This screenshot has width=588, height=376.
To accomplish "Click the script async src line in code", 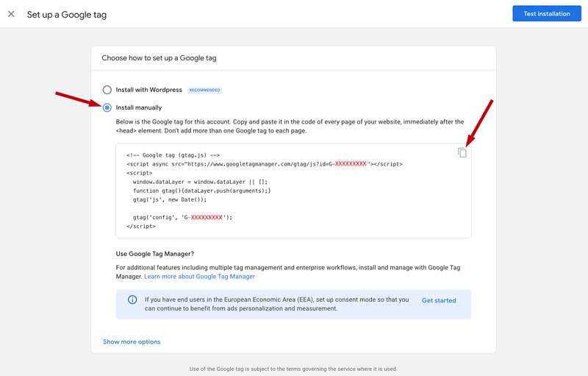I will click(x=265, y=164).
